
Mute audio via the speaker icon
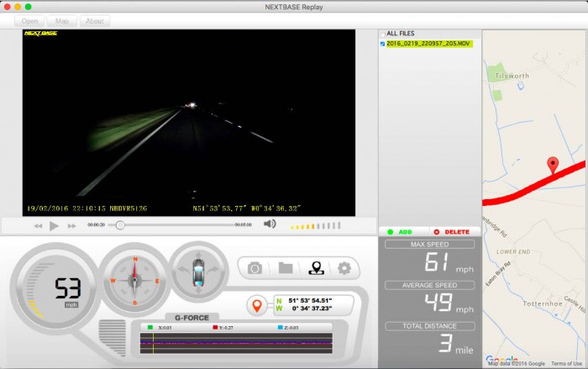pos(270,224)
